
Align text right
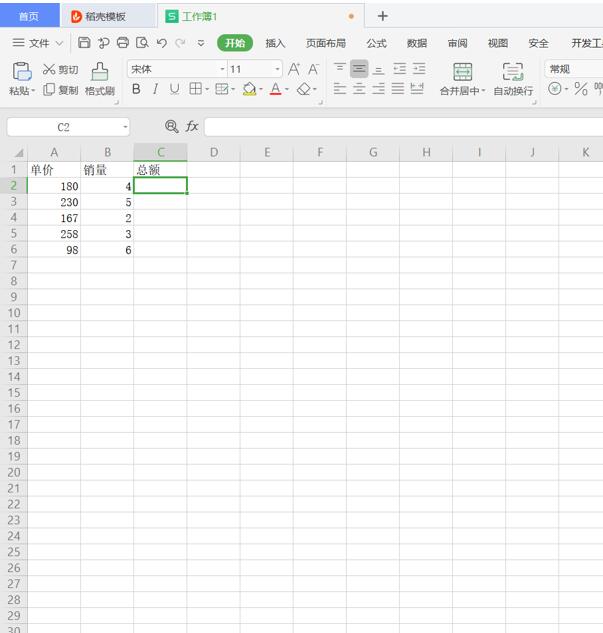(x=378, y=88)
